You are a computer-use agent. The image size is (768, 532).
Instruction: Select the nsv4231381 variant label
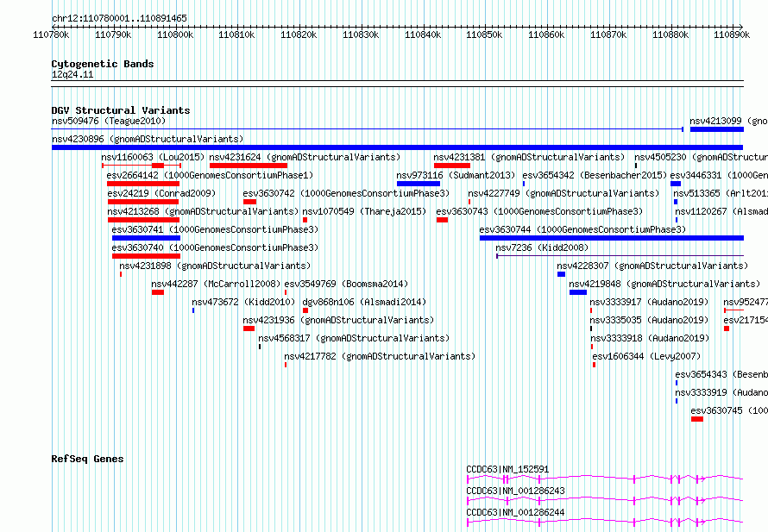coord(529,157)
